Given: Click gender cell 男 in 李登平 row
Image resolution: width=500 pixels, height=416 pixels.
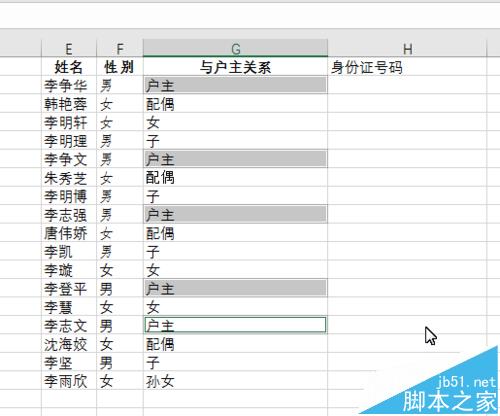Looking at the screenshot, I should click(x=120, y=288).
